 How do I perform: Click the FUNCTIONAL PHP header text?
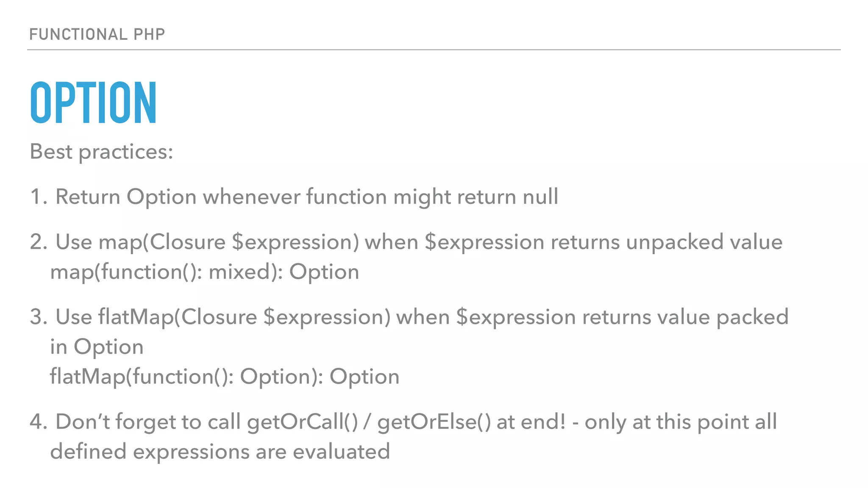[97, 34]
